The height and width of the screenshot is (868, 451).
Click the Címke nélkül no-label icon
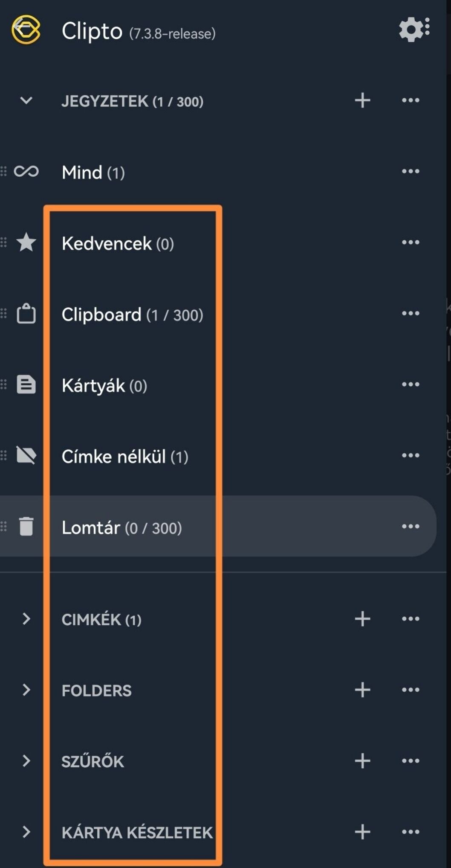[26, 455]
